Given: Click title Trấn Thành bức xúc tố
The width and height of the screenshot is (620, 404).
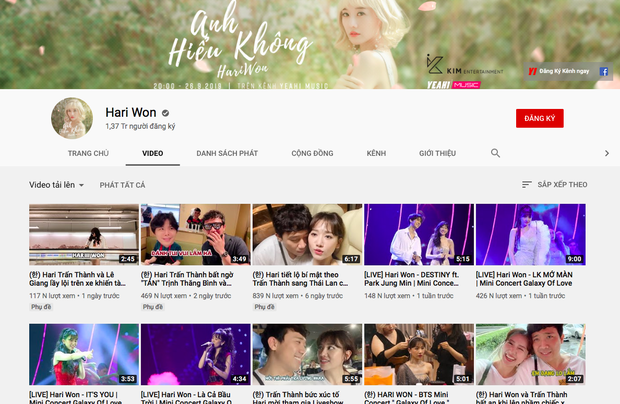Looking at the screenshot, I should [x=298, y=397].
